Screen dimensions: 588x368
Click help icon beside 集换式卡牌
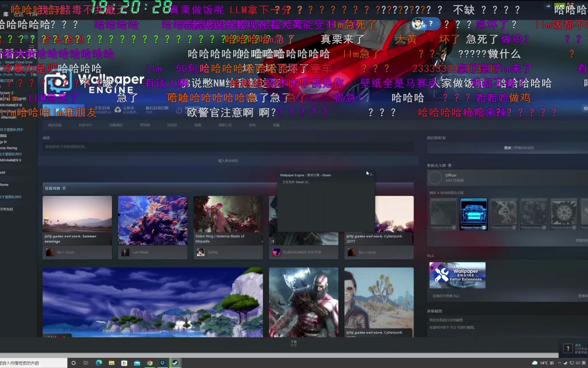coord(450,166)
